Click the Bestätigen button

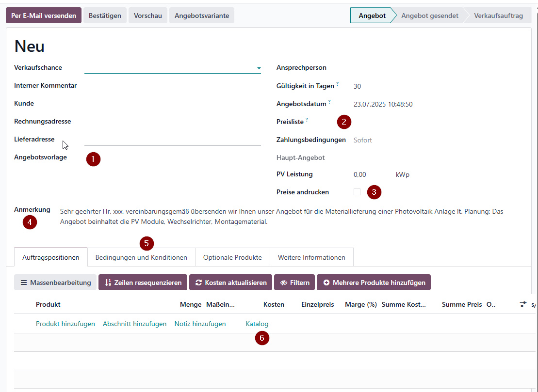[x=105, y=16]
